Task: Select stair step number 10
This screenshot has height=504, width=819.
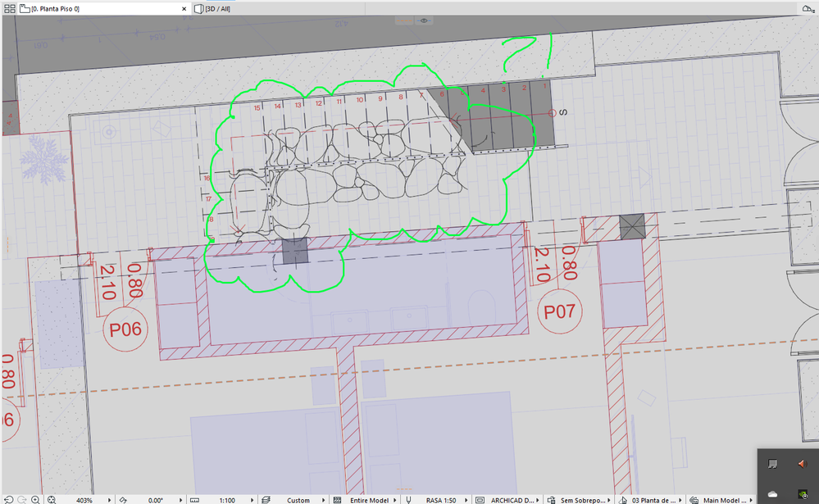Action: [x=360, y=100]
